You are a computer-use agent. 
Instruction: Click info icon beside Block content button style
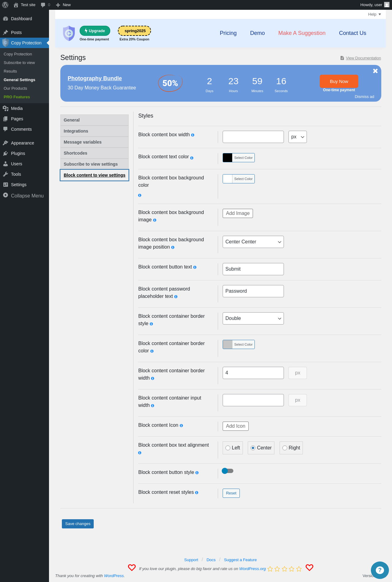197,473
